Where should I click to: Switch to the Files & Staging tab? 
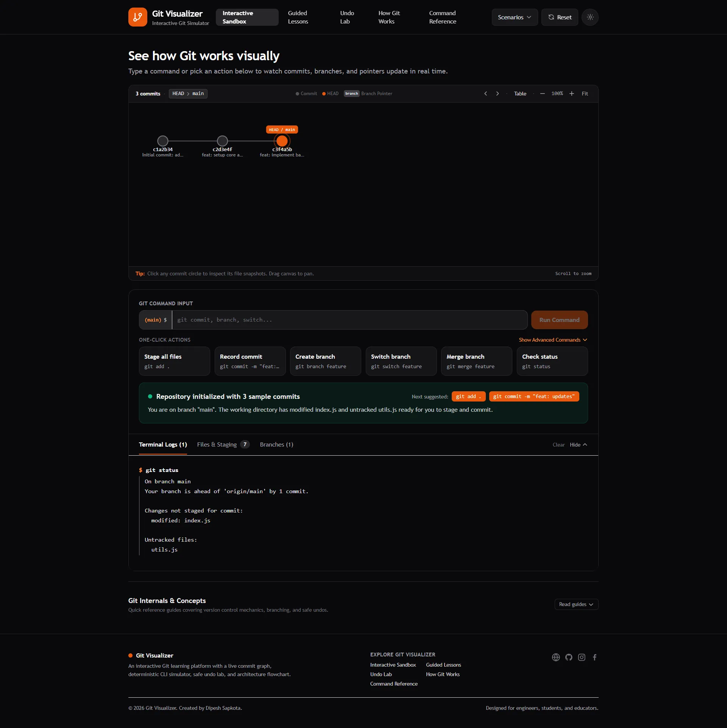[223, 445]
